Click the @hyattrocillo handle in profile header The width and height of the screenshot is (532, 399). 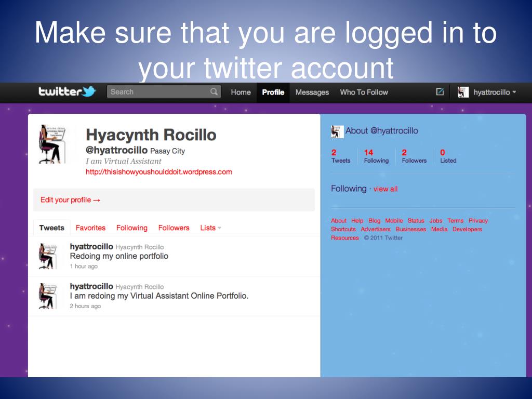[x=117, y=150]
